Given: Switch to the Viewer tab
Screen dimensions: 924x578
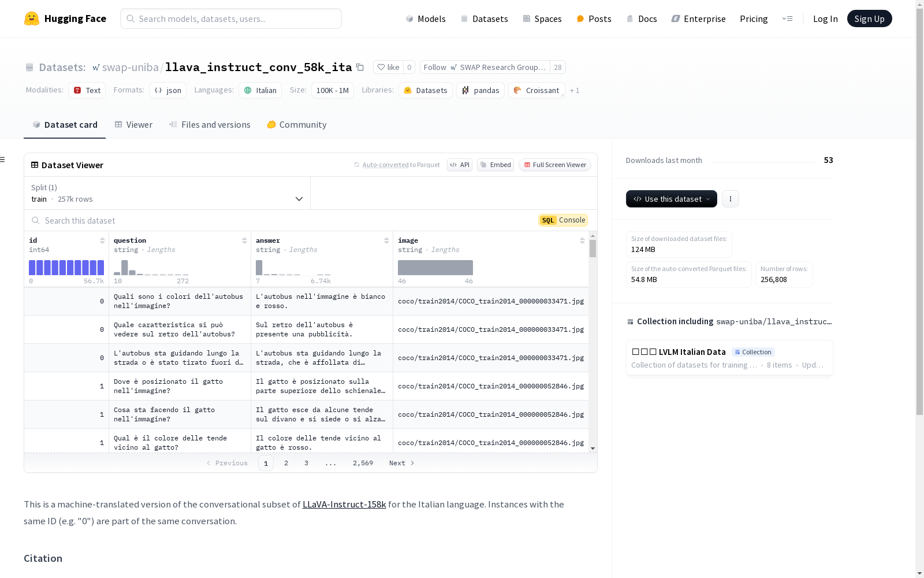Looking at the screenshot, I should click(x=133, y=125).
